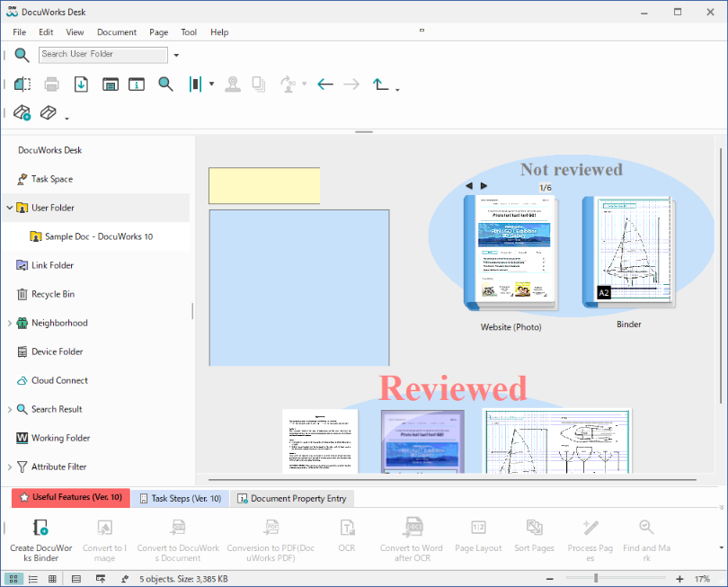The width and height of the screenshot is (728, 587).
Task: Collapse the User Folder tree node
Action: [10, 208]
